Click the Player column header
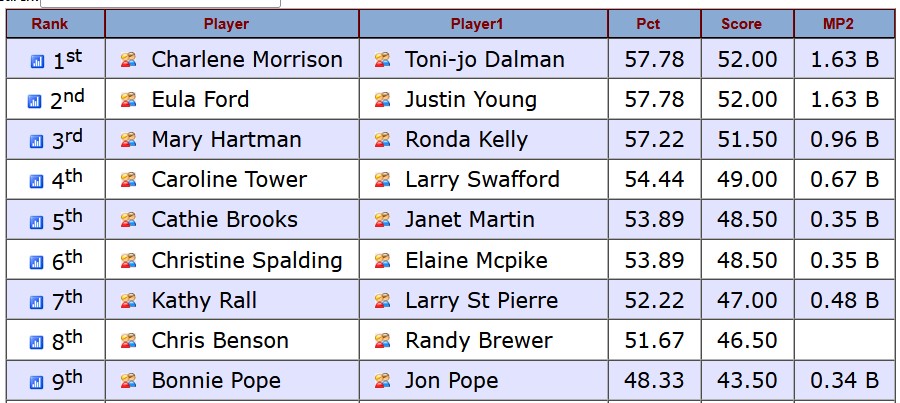Viewport: 900px width, 403px height. coord(226,24)
